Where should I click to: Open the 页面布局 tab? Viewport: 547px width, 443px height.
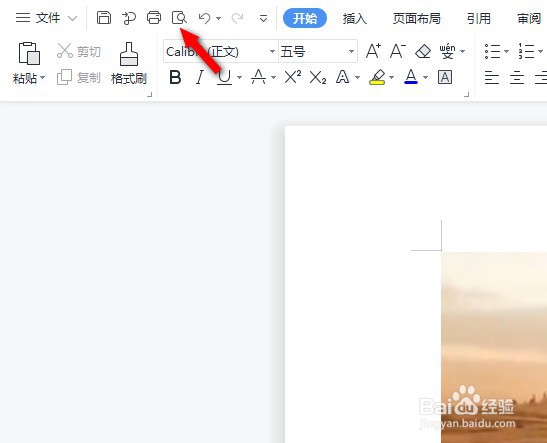point(417,18)
